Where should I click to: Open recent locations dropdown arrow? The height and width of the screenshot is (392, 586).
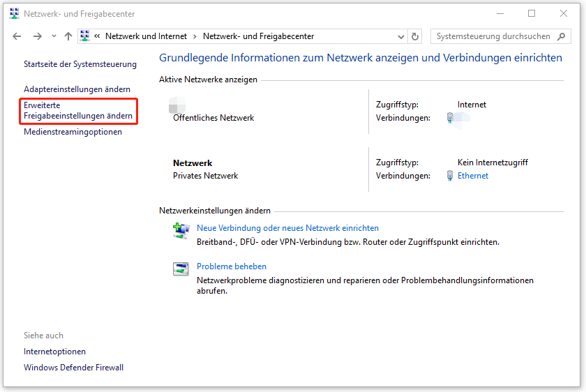(x=54, y=36)
